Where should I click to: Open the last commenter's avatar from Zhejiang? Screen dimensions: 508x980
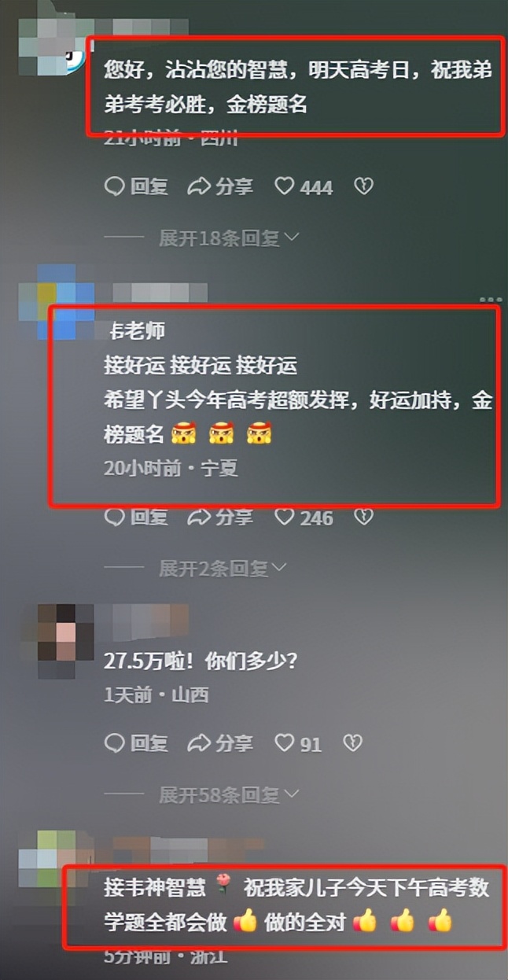pos(47,861)
